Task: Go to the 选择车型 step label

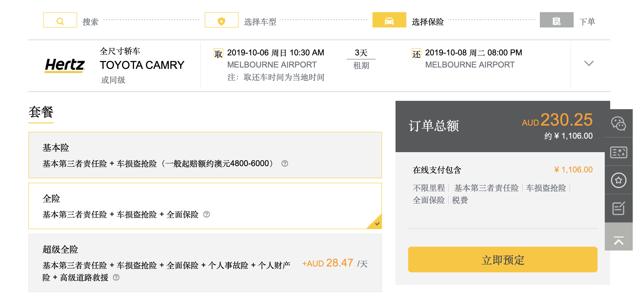Action: click(260, 22)
